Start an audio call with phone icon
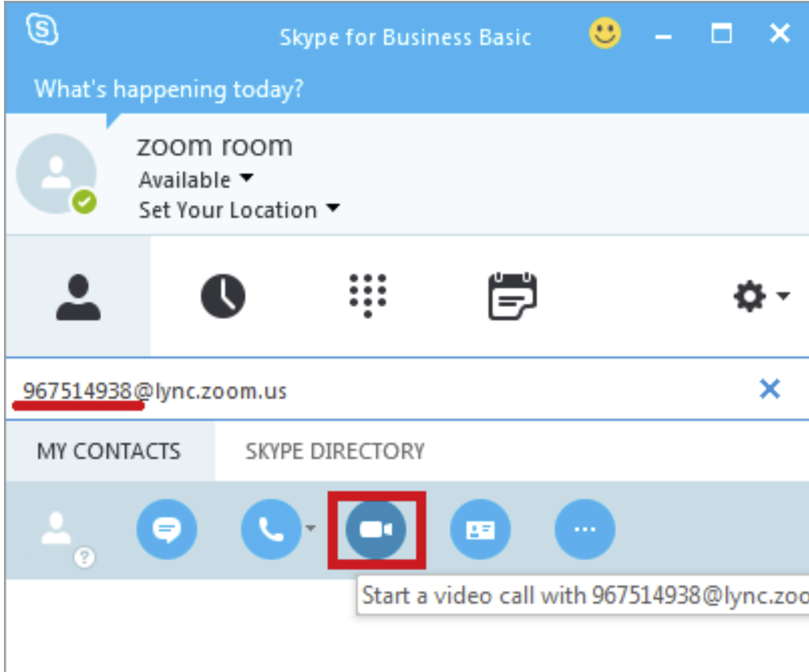The image size is (809, 672). (271, 529)
